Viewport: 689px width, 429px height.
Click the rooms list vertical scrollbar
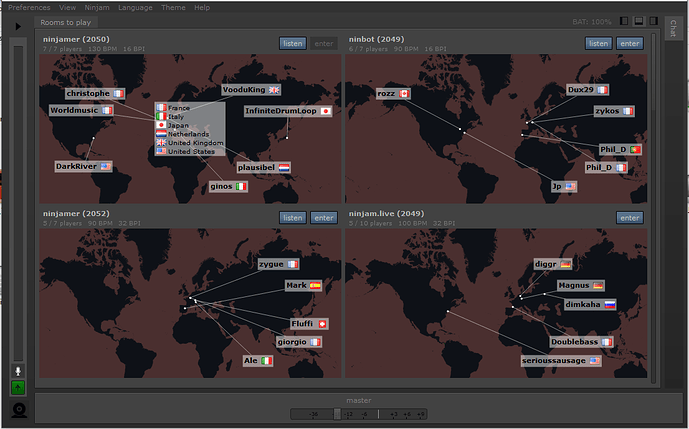[x=653, y=207]
